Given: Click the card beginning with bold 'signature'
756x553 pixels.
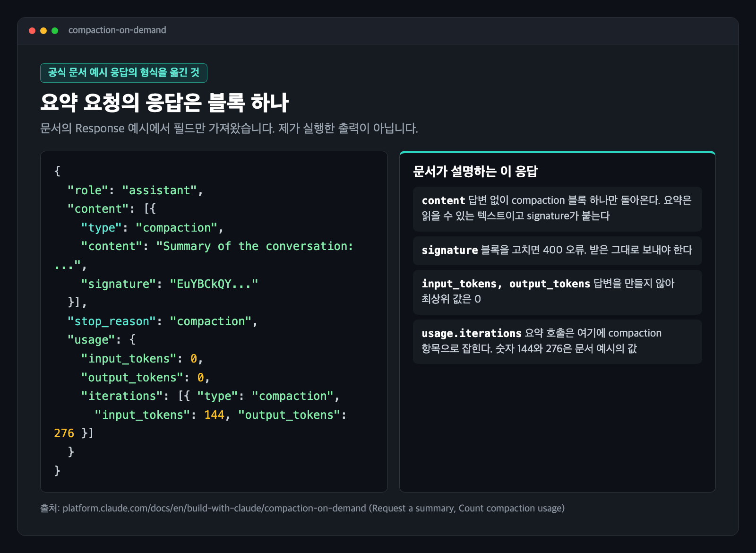Looking at the screenshot, I should (558, 251).
